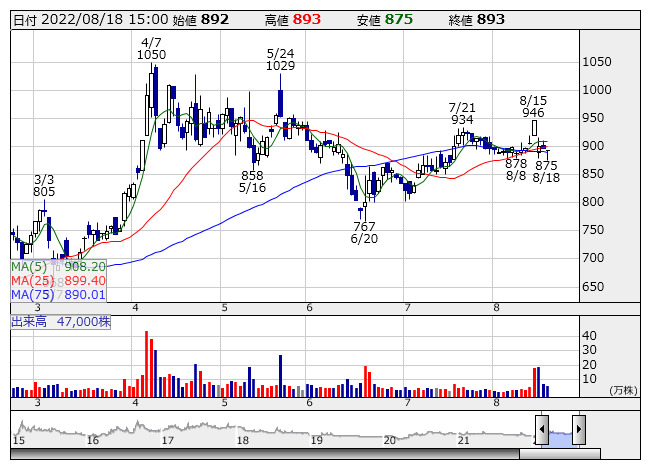Click the 5/24 1029 high label
Viewport: 653px width, 470px height.
(280, 60)
